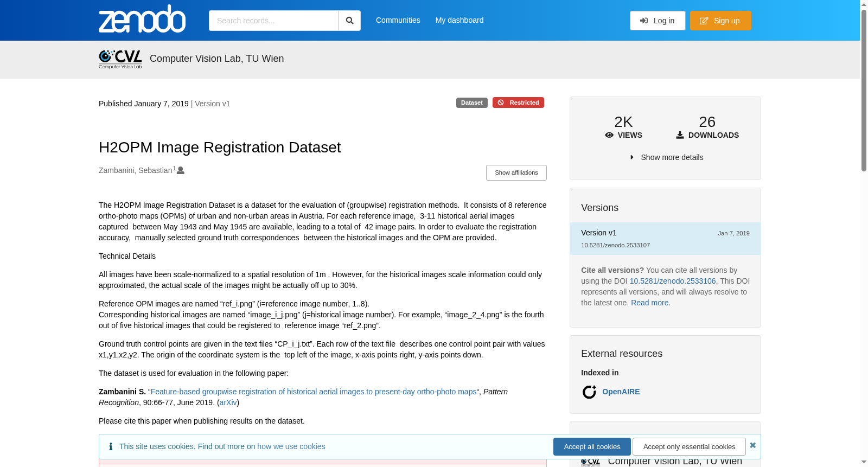This screenshot has width=868, height=467.
Task: Select Version v1 in Versions list
Action: click(x=665, y=239)
